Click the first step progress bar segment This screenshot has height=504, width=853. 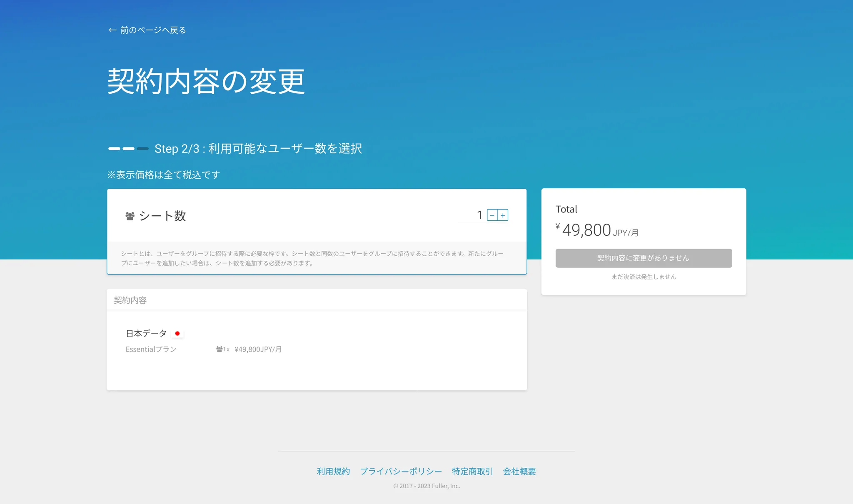point(114,149)
